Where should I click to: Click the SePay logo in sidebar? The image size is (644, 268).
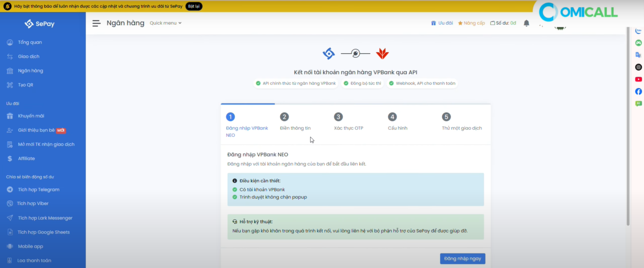coord(40,24)
